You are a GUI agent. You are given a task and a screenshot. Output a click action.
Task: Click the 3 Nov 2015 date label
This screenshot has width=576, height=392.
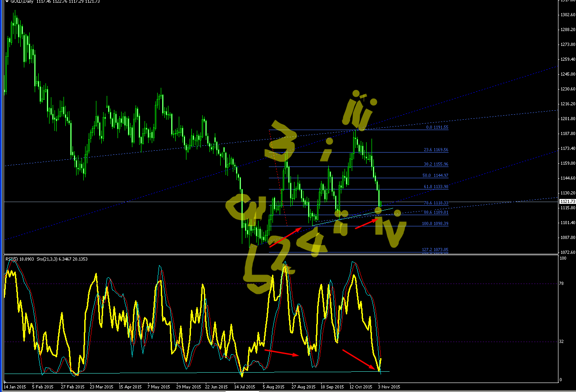click(390, 387)
